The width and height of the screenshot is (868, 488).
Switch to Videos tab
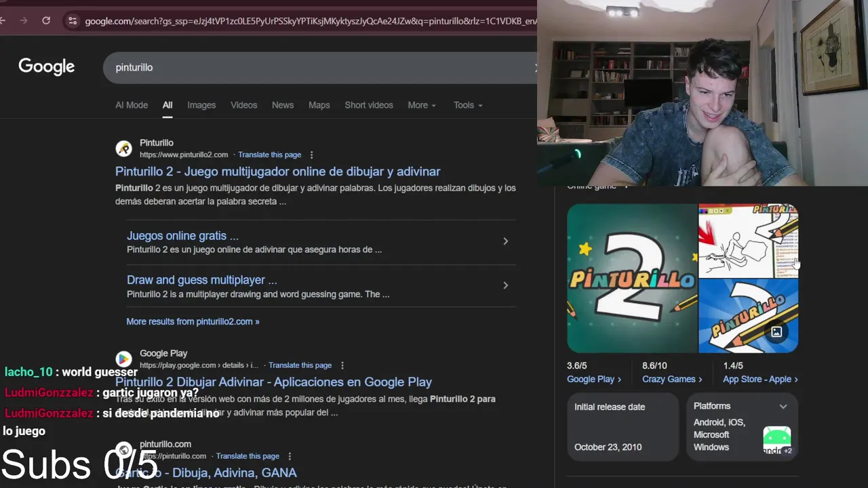[243, 105]
